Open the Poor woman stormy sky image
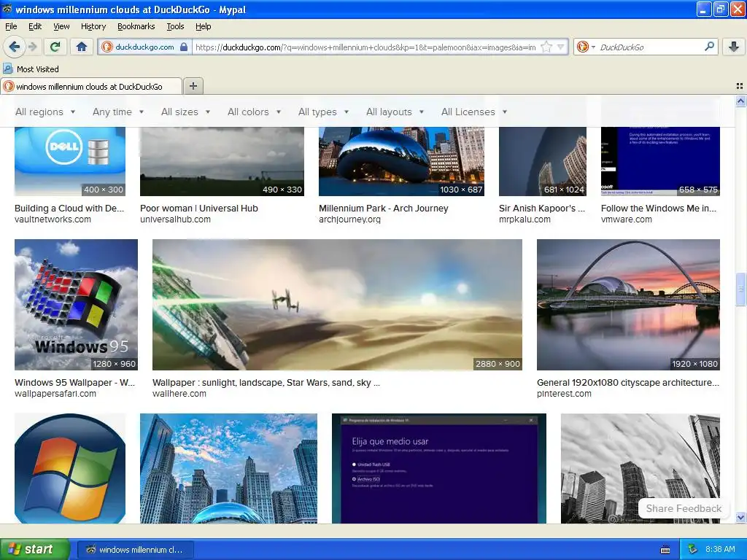Viewport: 747px width, 560px height. coord(222,161)
